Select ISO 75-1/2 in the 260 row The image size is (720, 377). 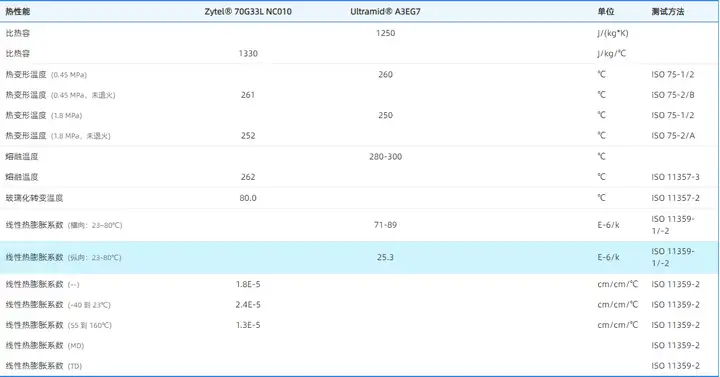673,74
